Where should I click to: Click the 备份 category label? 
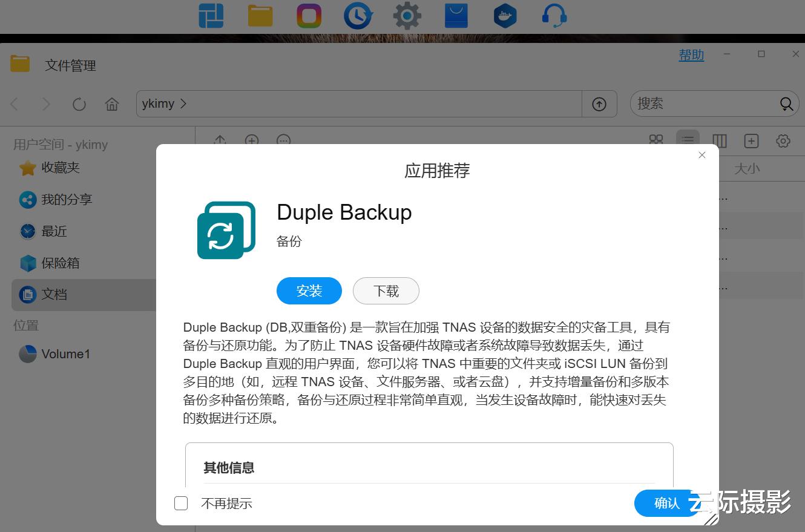[289, 241]
